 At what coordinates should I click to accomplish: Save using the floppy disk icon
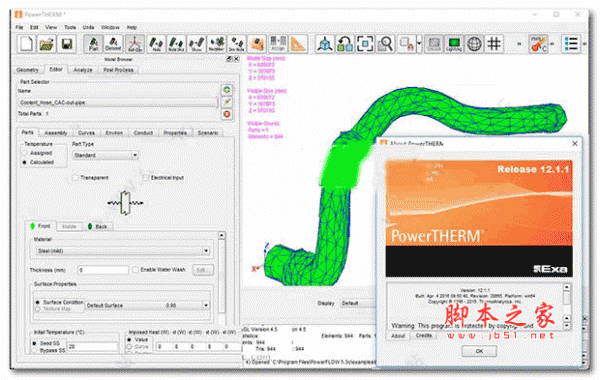(x=67, y=44)
